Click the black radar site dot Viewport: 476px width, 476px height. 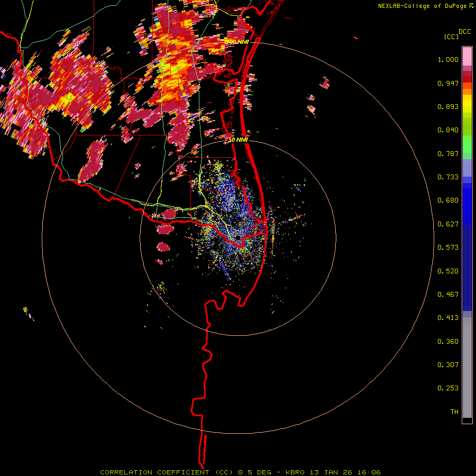point(239,237)
